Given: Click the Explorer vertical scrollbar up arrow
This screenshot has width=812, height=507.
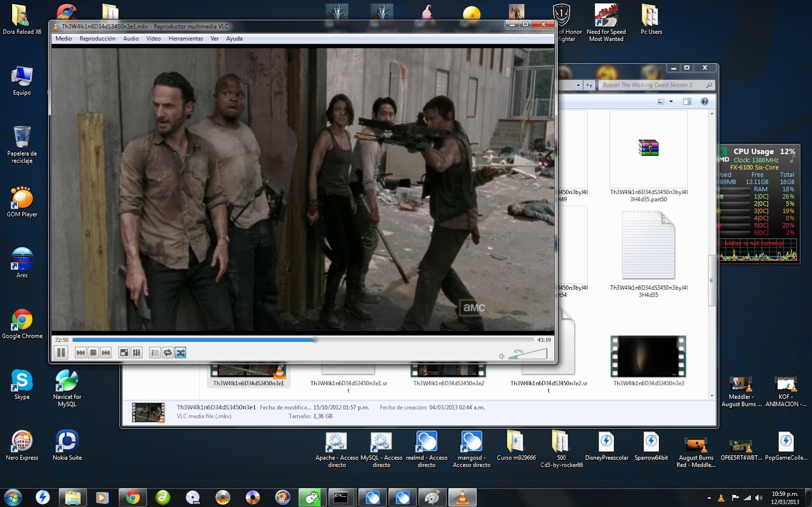Looking at the screenshot, I should (712, 114).
